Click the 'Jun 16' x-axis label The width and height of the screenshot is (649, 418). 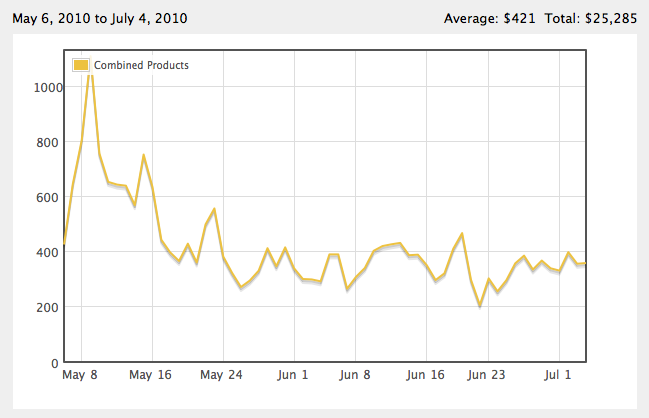[425, 375]
